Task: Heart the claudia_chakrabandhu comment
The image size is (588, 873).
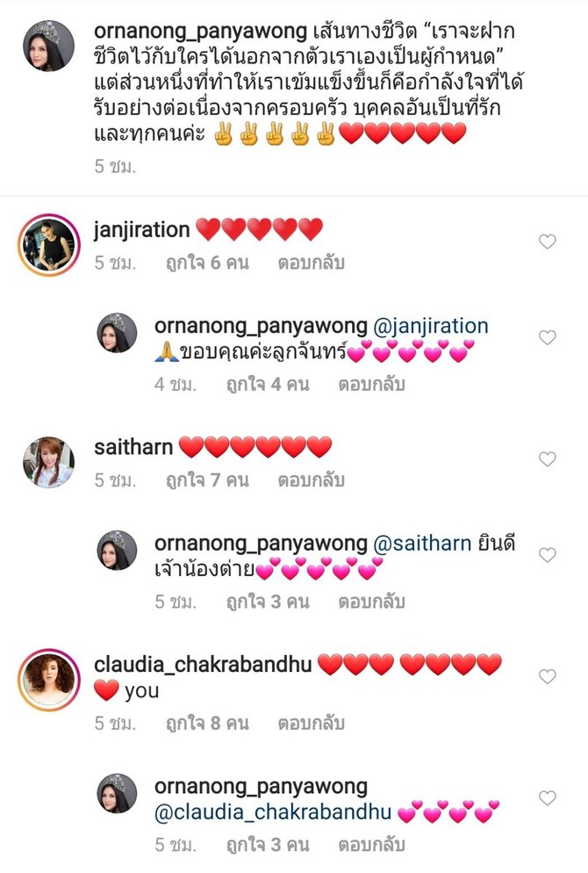Action: click(x=548, y=676)
